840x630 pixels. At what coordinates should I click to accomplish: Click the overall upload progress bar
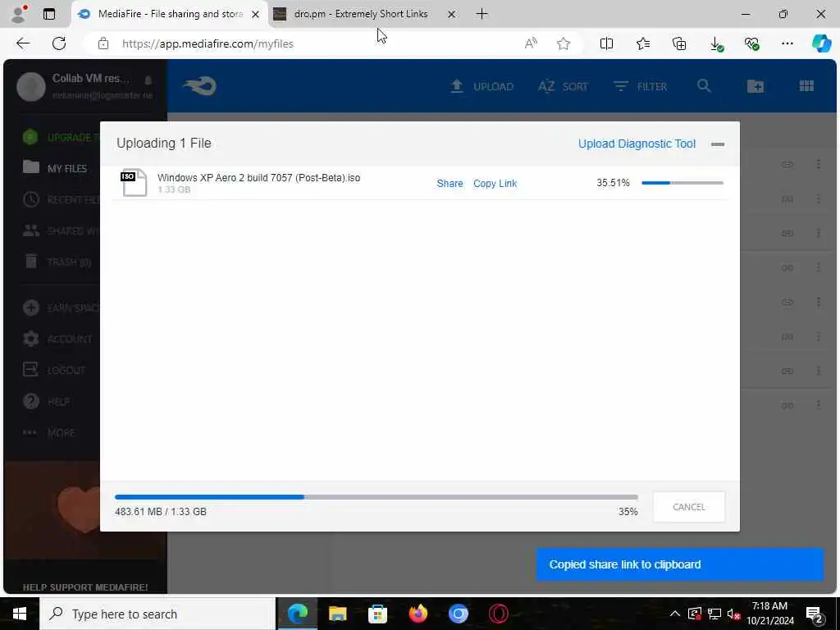tap(376, 497)
